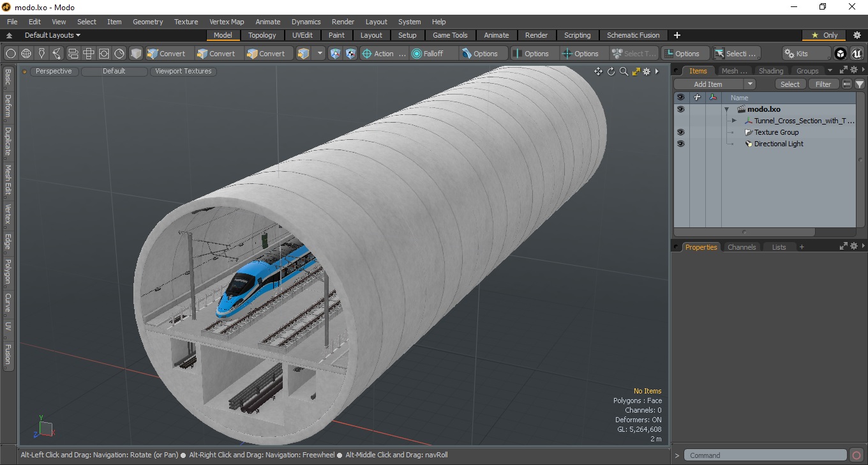Maximize viewport with orange arrows icon
The height and width of the screenshot is (465, 868).
[x=636, y=72]
